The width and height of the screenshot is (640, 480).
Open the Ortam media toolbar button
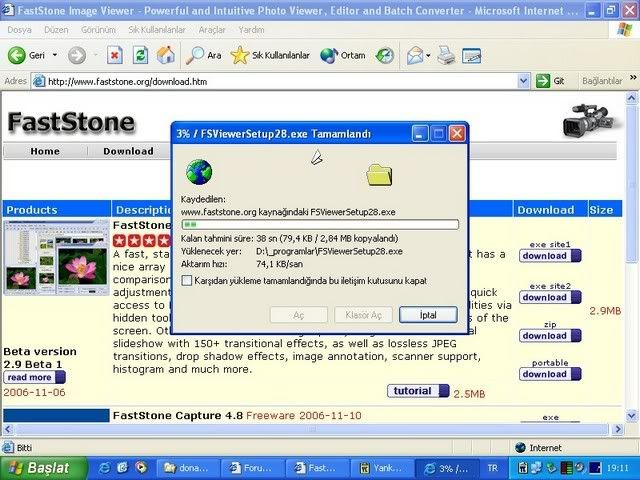click(342, 55)
